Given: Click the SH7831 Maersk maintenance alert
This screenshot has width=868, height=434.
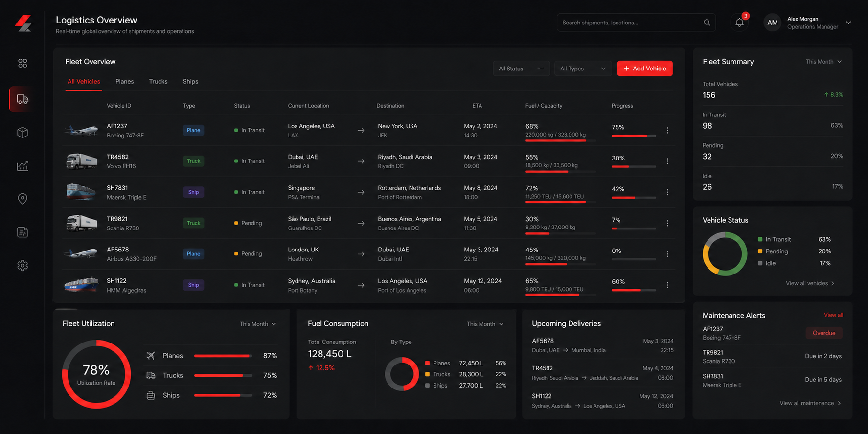Looking at the screenshot, I should (x=772, y=381).
